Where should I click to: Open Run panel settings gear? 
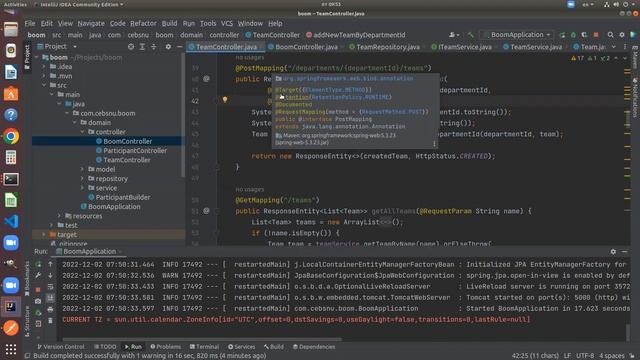(613, 252)
